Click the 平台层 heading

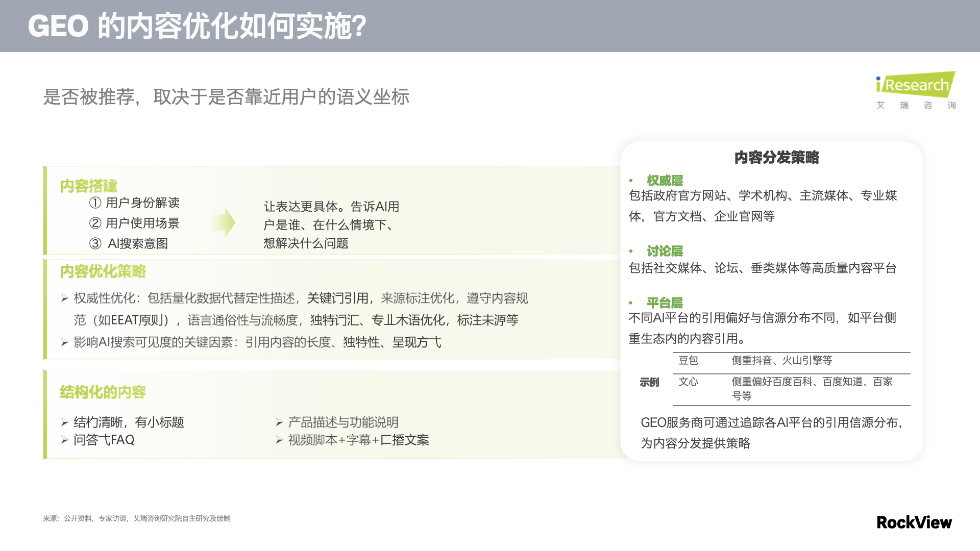pos(665,303)
